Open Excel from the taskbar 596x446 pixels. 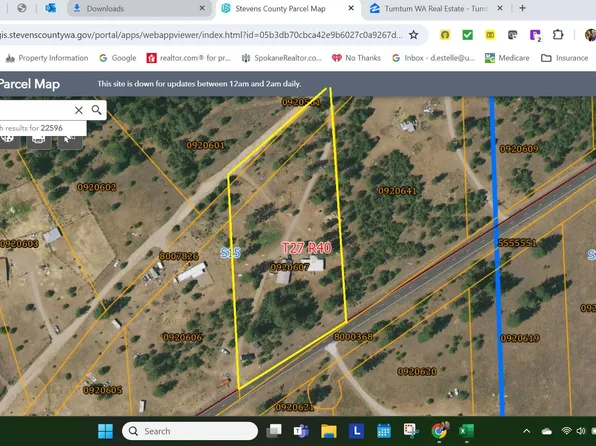[x=466, y=431]
